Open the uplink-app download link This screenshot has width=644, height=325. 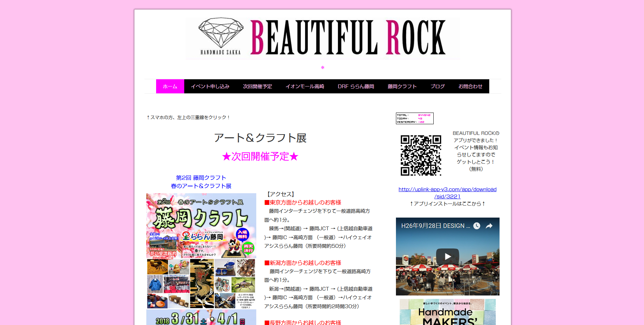(447, 193)
